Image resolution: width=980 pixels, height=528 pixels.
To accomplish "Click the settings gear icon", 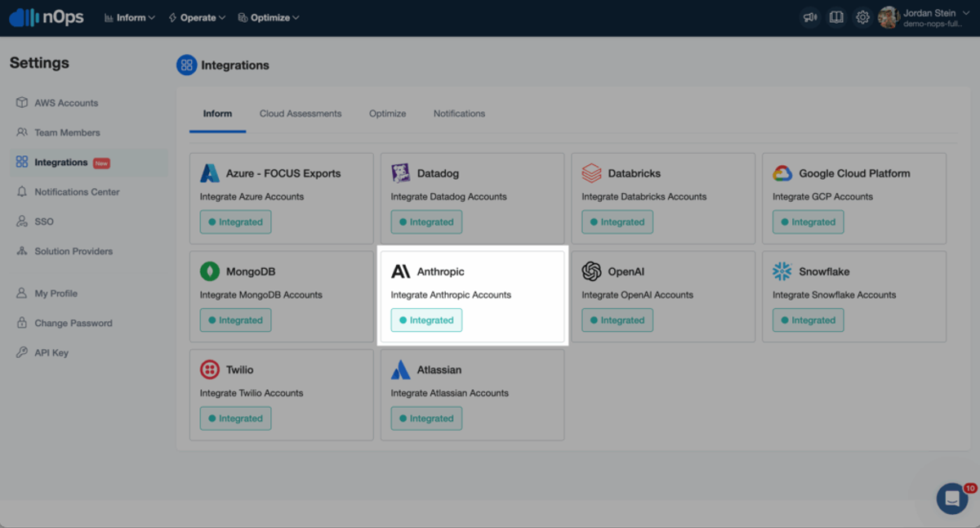I will point(862,17).
